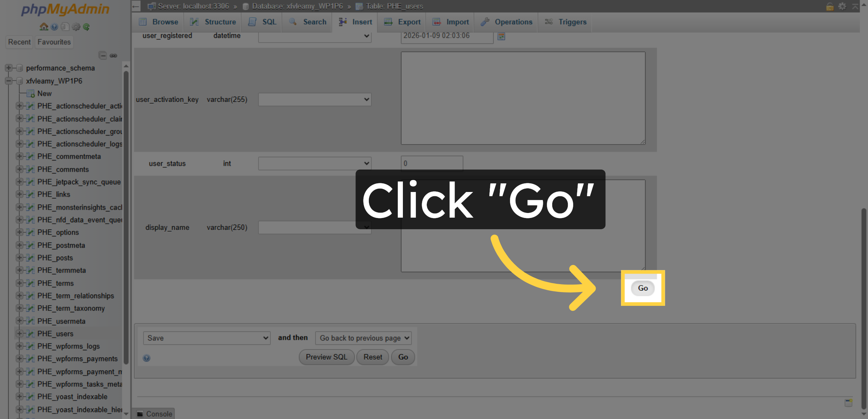The width and height of the screenshot is (868, 419).
Task: Select the PHE_usermeta table in the tree
Action: pos(61,321)
